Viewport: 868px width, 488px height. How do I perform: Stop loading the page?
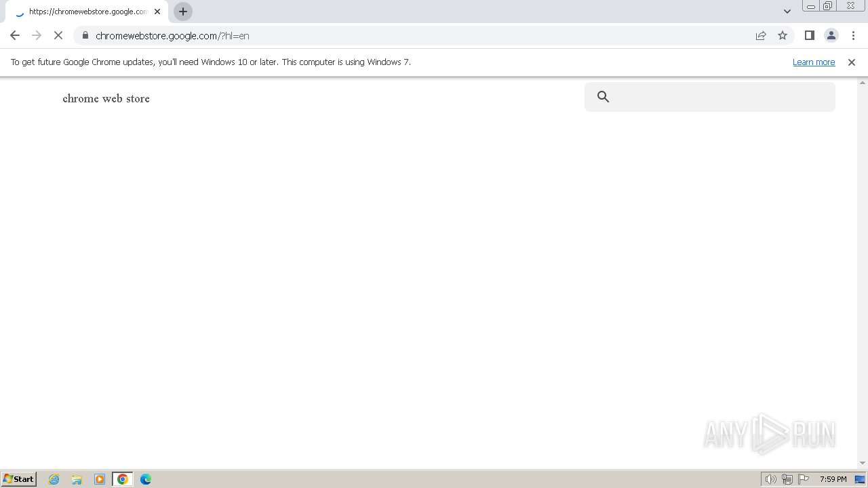click(x=58, y=35)
